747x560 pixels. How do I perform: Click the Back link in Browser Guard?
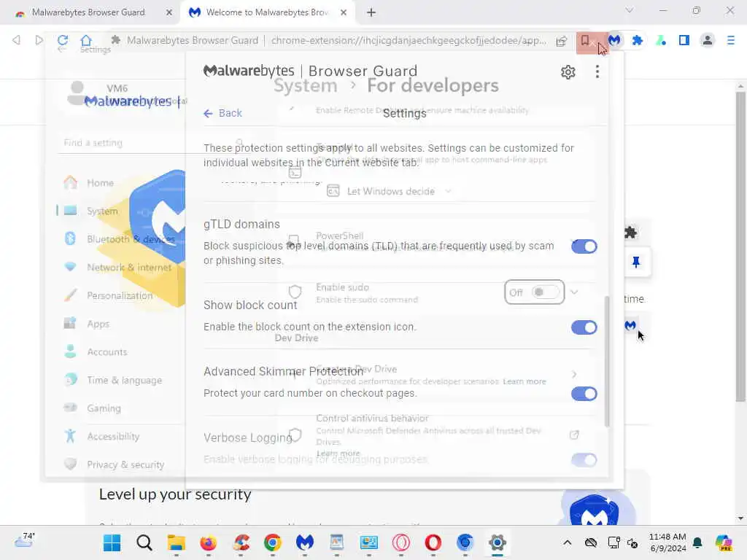(x=223, y=113)
